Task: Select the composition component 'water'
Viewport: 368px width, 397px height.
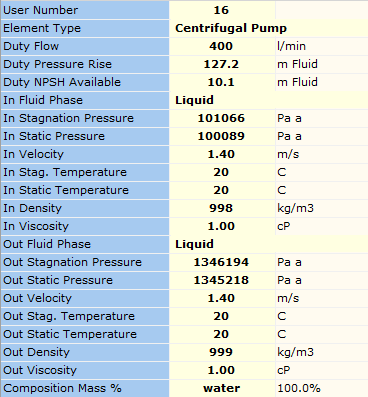Action: [222, 388]
